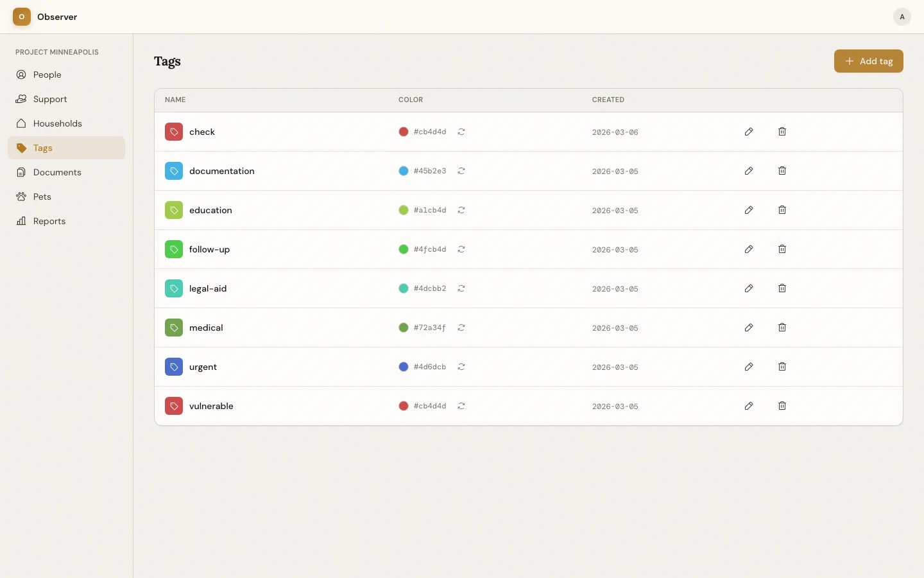924x578 pixels.
Task: Click the blue color swatch for urgent
Action: [x=404, y=367]
